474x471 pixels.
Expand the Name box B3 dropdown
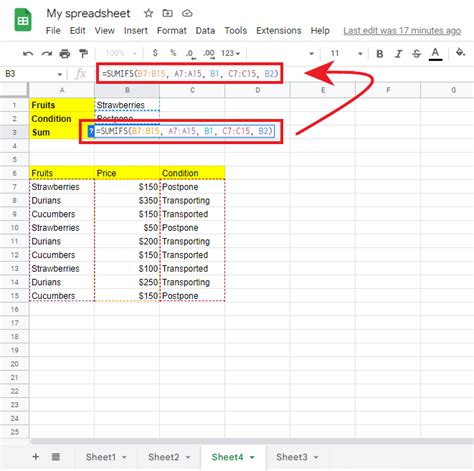point(60,74)
